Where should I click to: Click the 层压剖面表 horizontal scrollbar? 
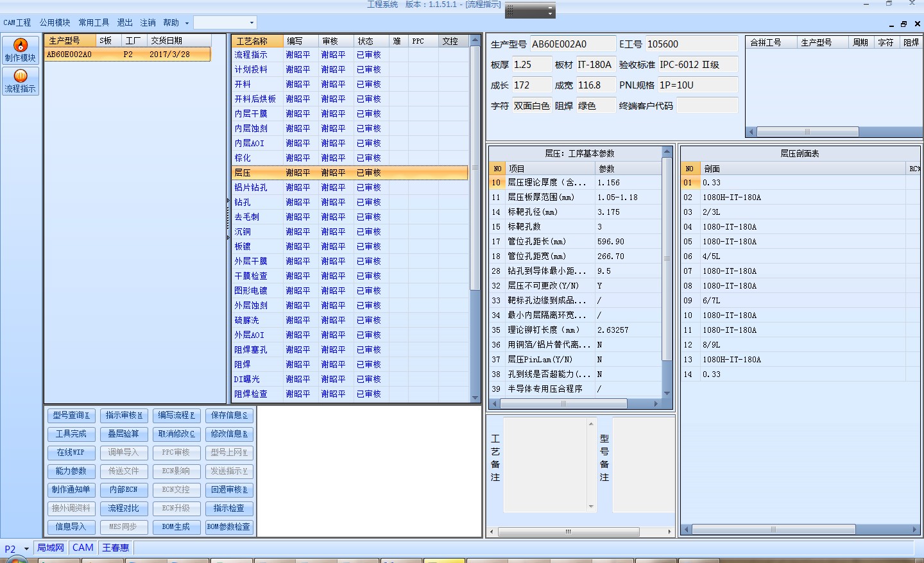pos(800,530)
